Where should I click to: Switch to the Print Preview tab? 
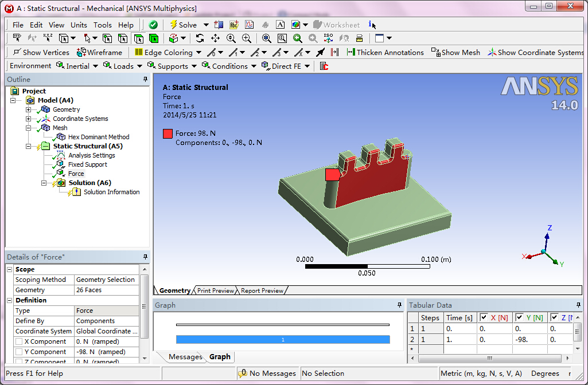[x=215, y=290]
